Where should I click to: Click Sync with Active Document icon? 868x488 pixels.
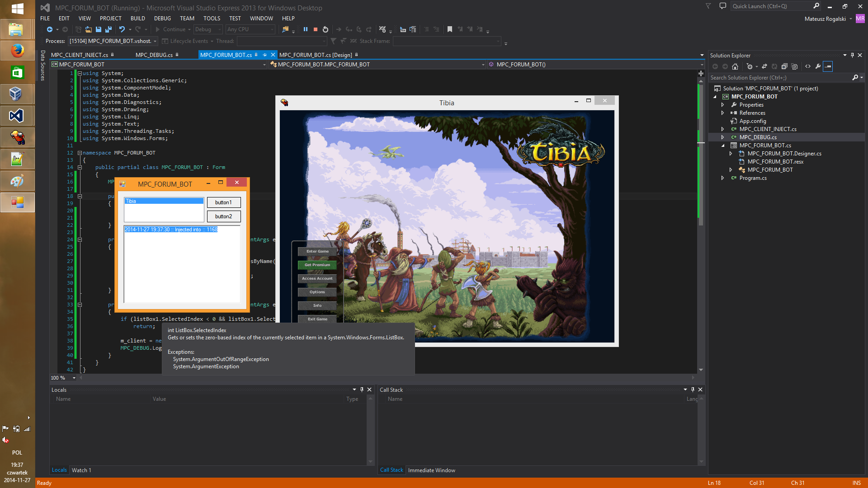(x=764, y=66)
